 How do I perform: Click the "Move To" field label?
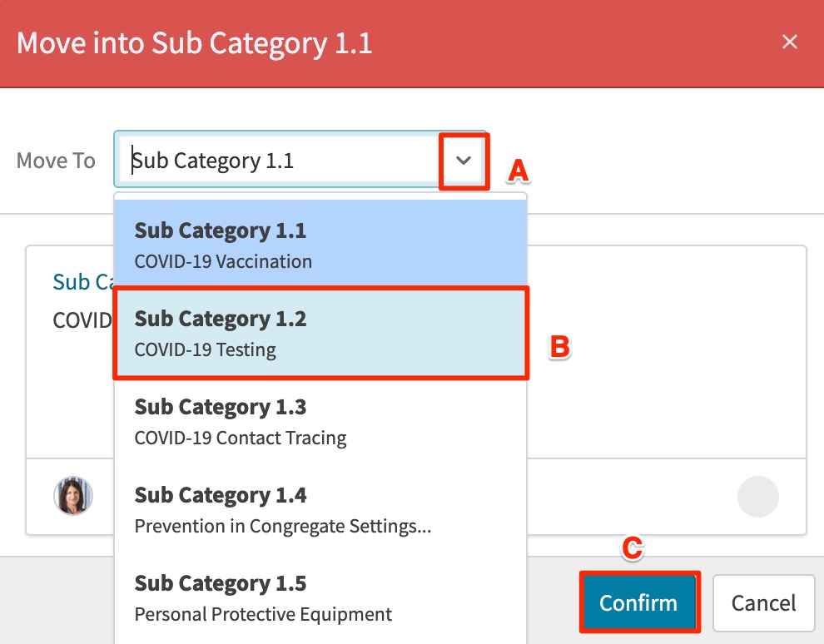tap(56, 161)
